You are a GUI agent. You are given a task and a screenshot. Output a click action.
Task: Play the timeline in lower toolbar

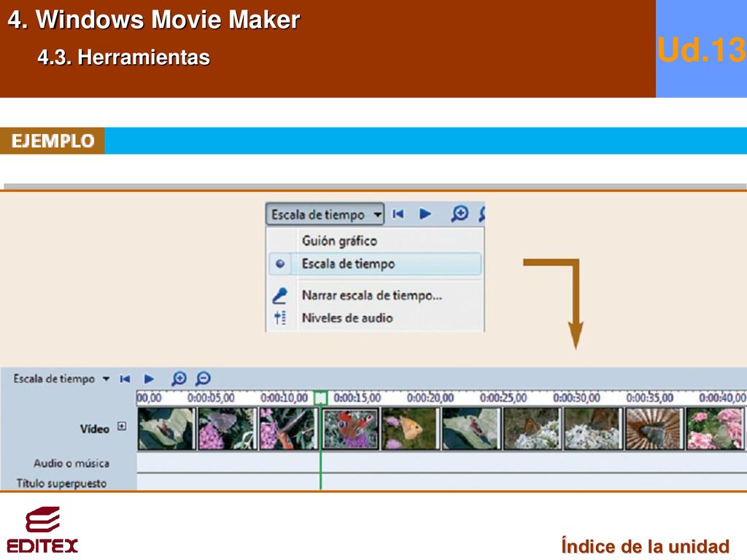coord(149,379)
